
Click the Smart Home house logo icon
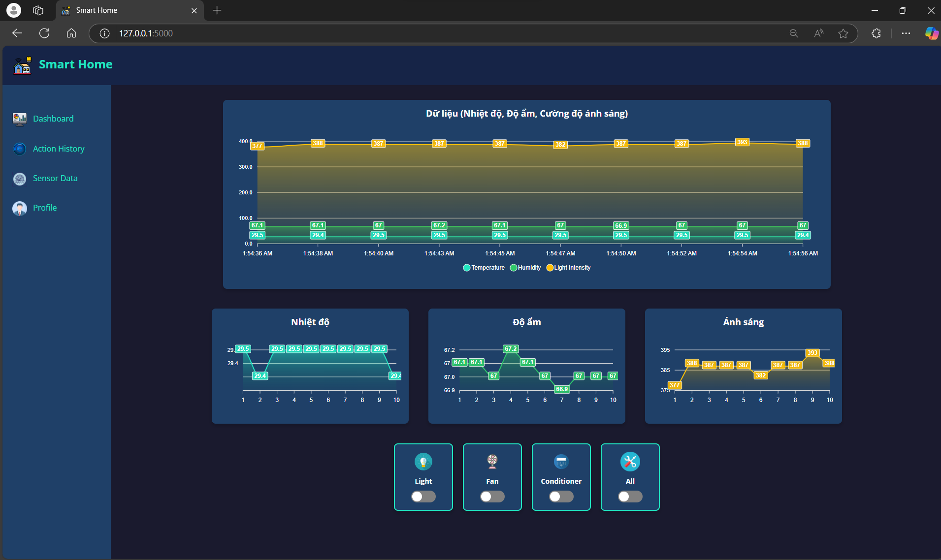pos(22,65)
